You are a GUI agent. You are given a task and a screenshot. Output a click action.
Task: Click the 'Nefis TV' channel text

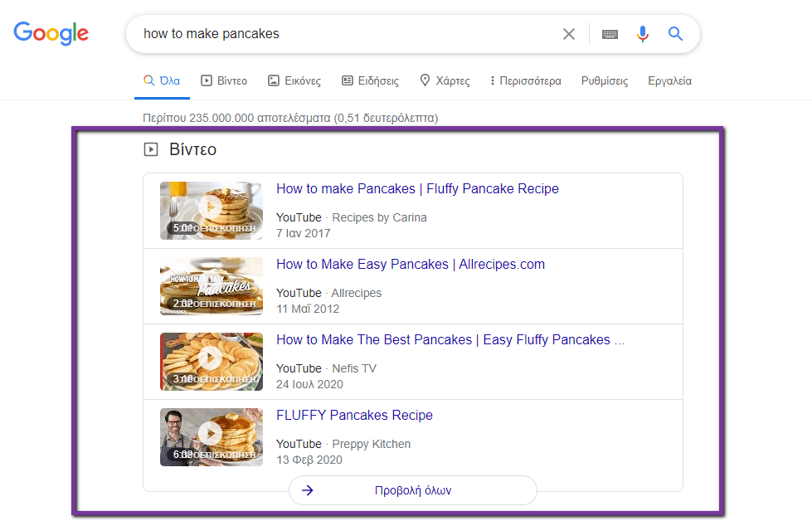(x=354, y=368)
